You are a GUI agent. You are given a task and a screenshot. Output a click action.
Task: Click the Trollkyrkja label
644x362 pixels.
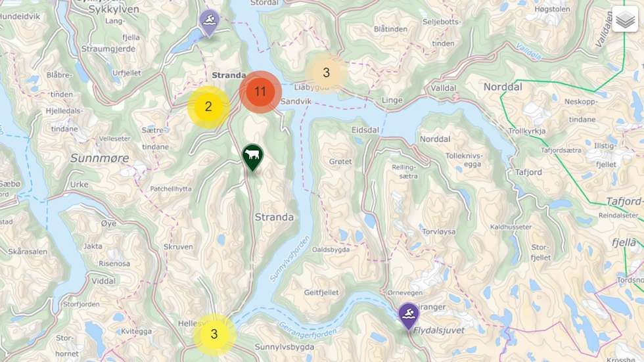click(527, 131)
